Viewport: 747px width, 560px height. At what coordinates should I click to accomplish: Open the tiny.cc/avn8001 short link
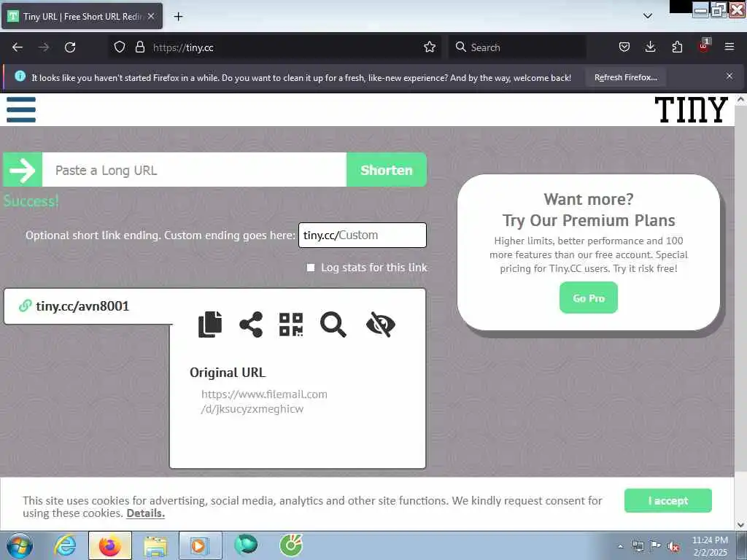point(82,306)
